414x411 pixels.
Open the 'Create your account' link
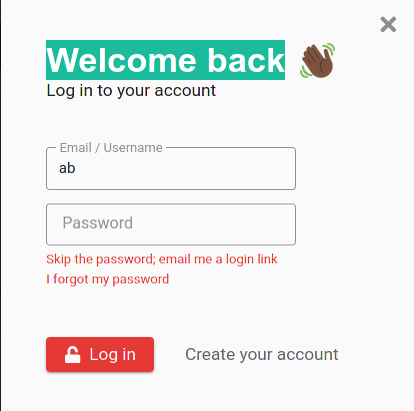click(262, 354)
